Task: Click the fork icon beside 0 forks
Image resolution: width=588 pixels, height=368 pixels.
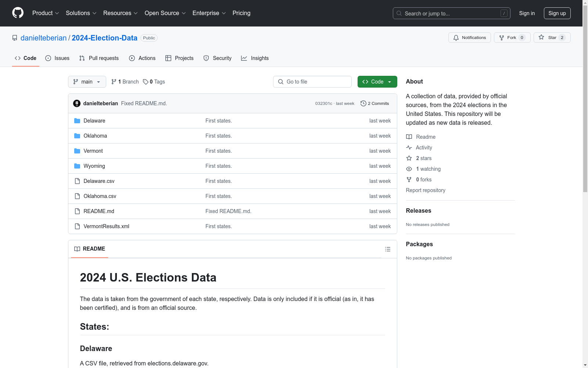Action: point(409,180)
